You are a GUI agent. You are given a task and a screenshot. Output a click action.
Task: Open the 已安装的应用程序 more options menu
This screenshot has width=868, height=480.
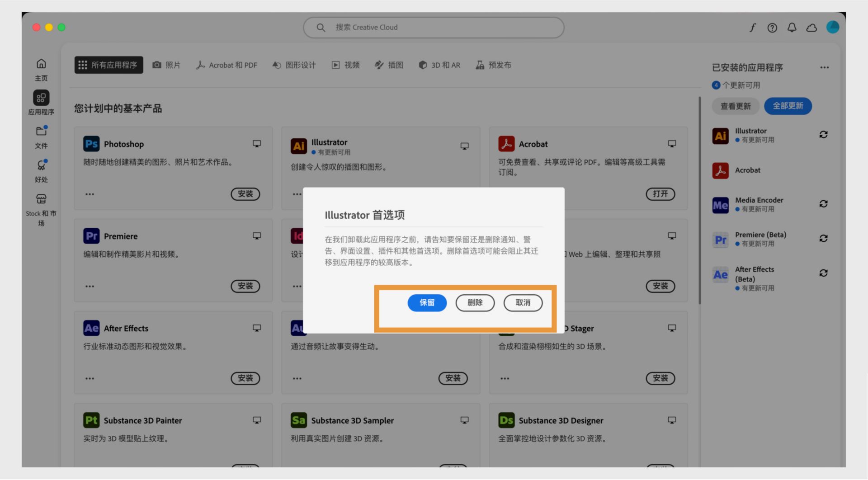pos(824,68)
